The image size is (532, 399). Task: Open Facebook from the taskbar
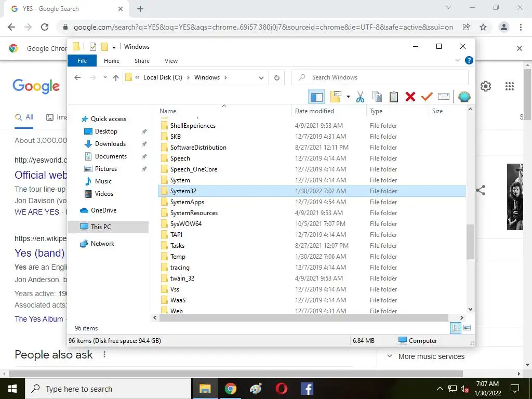pyautogui.click(x=307, y=389)
